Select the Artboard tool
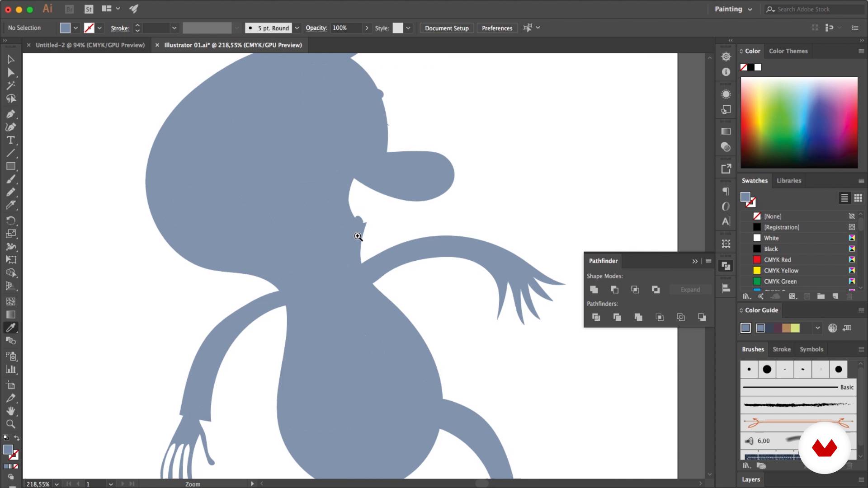 (x=11, y=385)
